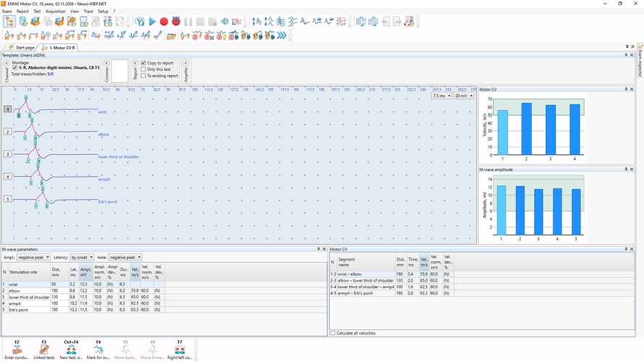
Task: Click bar 1 in M-wave amplitude chart
Action: 501,210
